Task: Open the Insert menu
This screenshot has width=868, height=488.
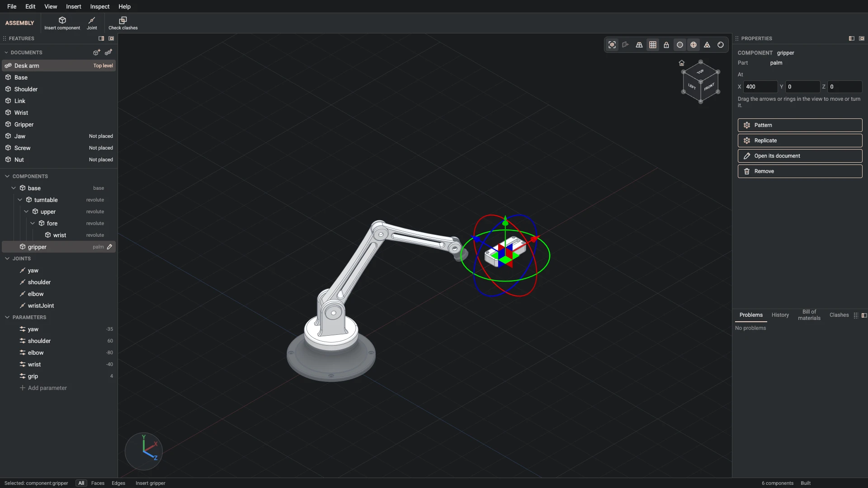Action: coord(74,6)
